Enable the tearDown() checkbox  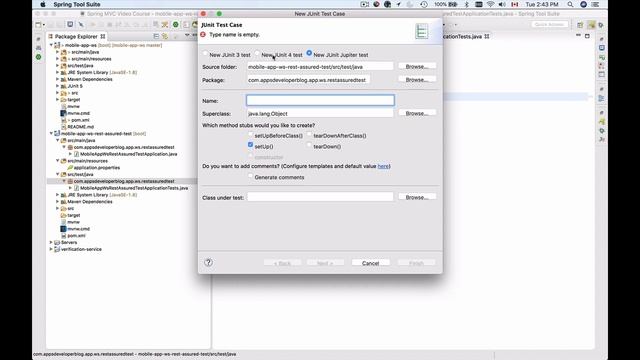(309, 145)
